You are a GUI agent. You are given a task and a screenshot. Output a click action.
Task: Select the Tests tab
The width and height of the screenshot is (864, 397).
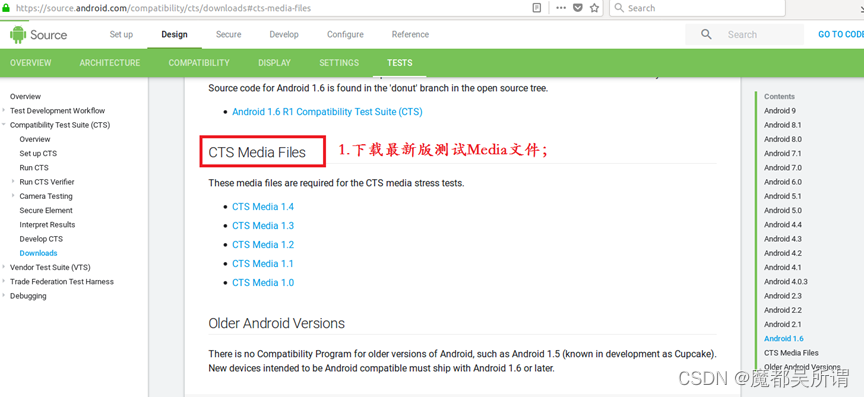pos(399,63)
